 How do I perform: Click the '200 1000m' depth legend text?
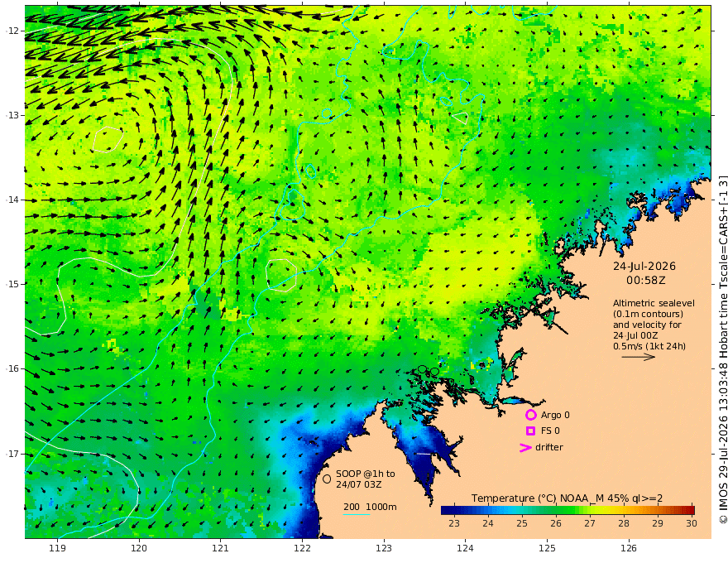(x=370, y=507)
